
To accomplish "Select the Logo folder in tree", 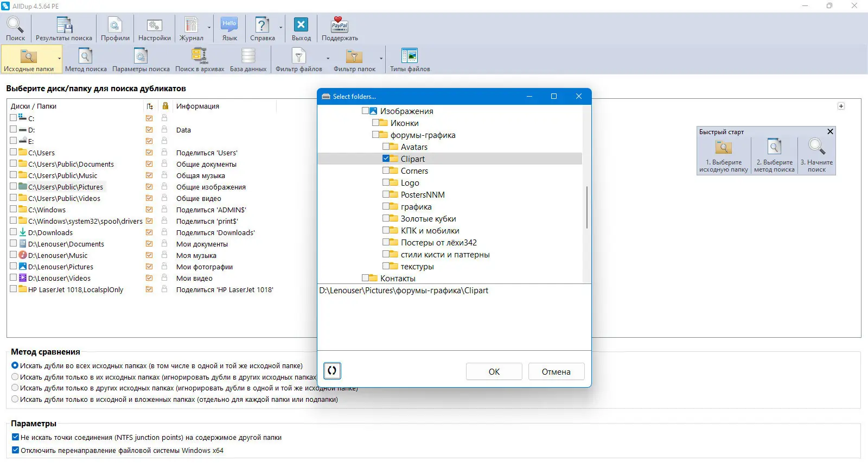I will click(410, 182).
